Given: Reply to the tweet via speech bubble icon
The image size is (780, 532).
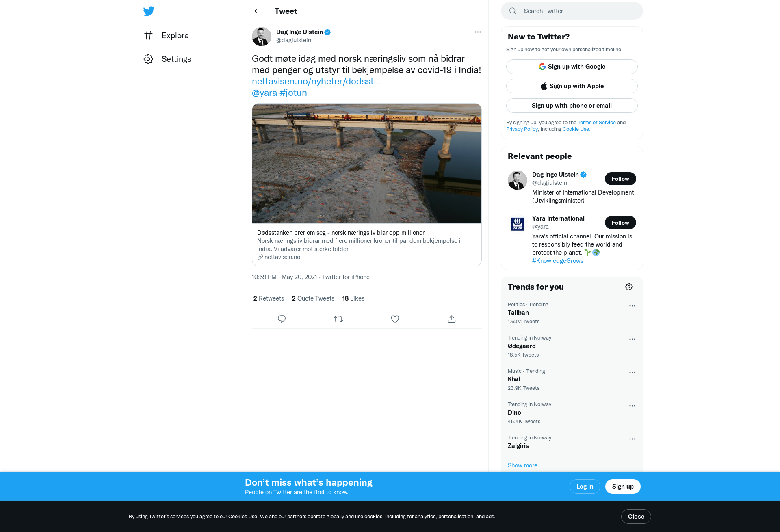Looking at the screenshot, I should pos(282,319).
